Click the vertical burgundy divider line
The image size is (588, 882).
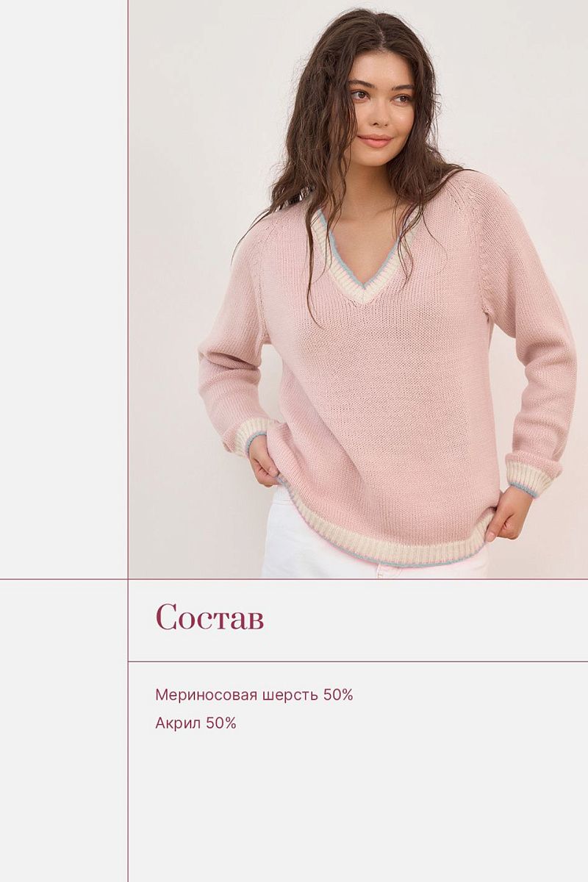[128, 441]
